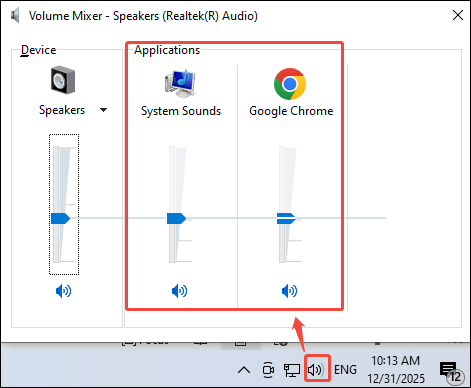The width and height of the screenshot is (471, 388).
Task: Mute Google Chrome audio
Action: (289, 291)
